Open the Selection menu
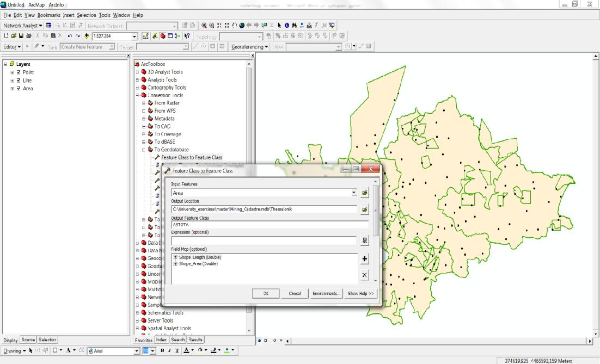 [87, 15]
